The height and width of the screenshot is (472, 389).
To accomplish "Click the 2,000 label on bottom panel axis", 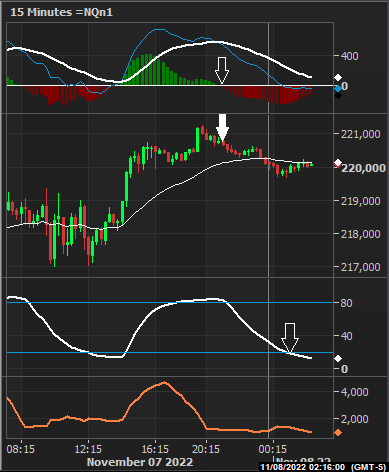I will pyautogui.click(x=355, y=419).
